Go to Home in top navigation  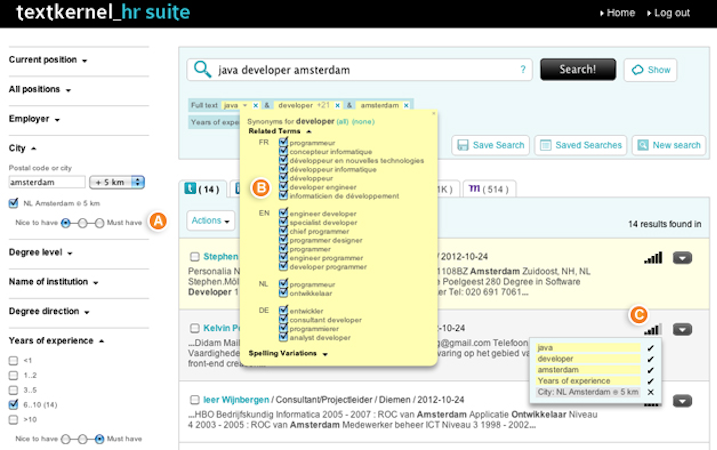coord(618,13)
